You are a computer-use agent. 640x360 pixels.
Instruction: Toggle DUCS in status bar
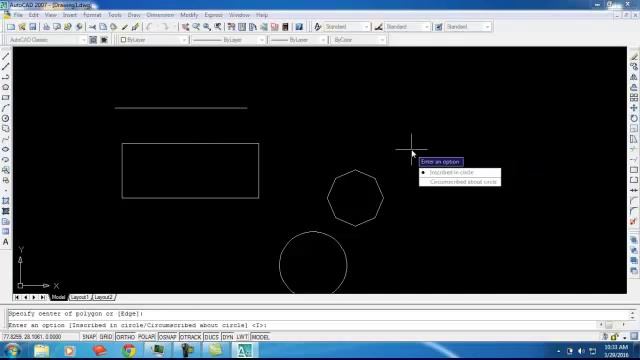(x=211, y=337)
